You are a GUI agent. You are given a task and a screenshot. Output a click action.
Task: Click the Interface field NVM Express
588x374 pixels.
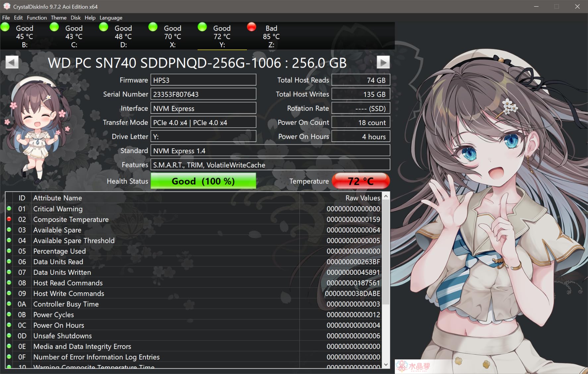point(203,108)
